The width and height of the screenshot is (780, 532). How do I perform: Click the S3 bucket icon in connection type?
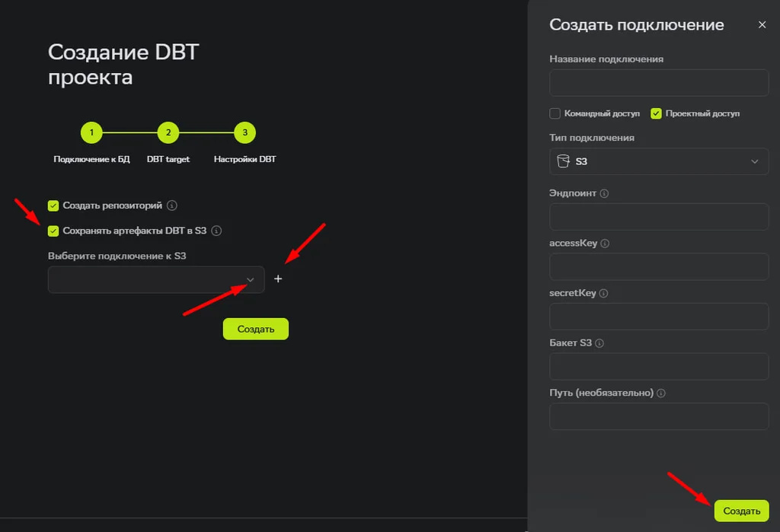(563, 161)
